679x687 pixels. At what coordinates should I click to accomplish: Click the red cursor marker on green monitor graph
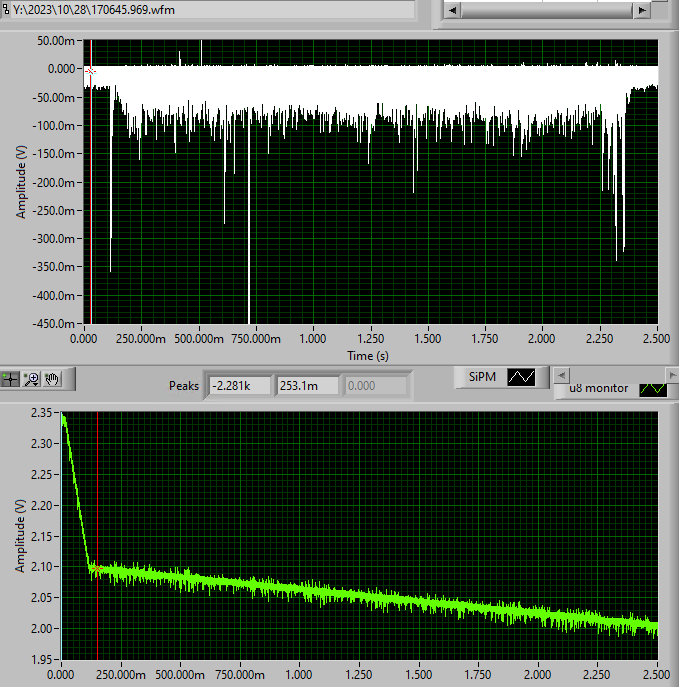tap(97, 569)
